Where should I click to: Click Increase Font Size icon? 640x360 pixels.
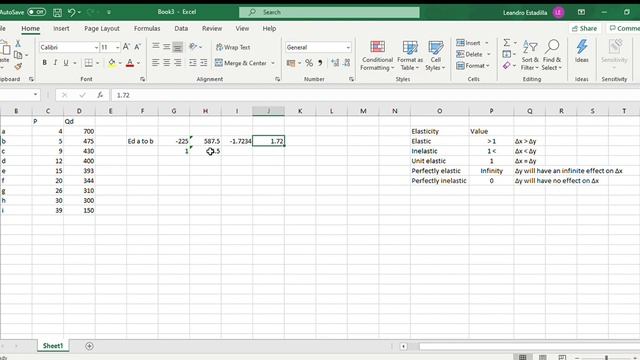127,47
